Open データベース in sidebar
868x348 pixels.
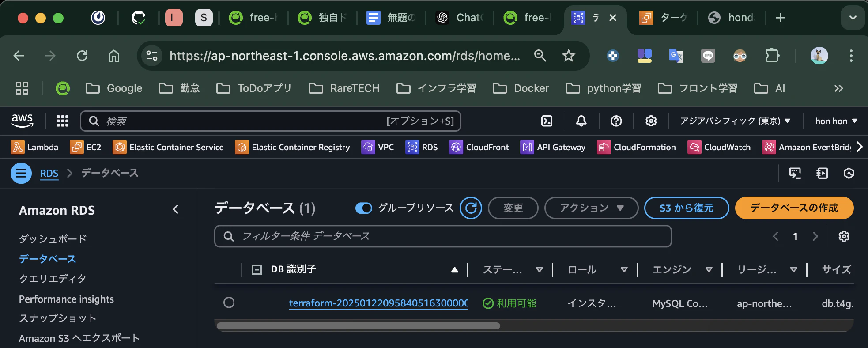tap(48, 259)
